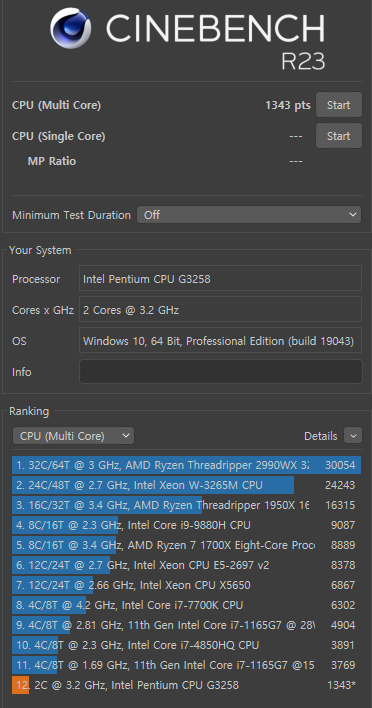Open the CPU (Multi Core) ranking dropdown
Image resolution: width=372 pixels, height=708 pixels.
click(73, 436)
